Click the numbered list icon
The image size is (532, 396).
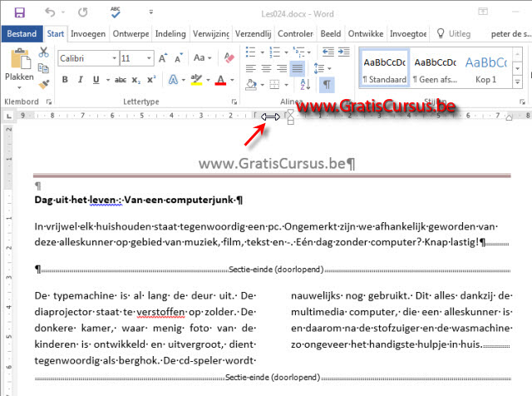click(x=274, y=52)
